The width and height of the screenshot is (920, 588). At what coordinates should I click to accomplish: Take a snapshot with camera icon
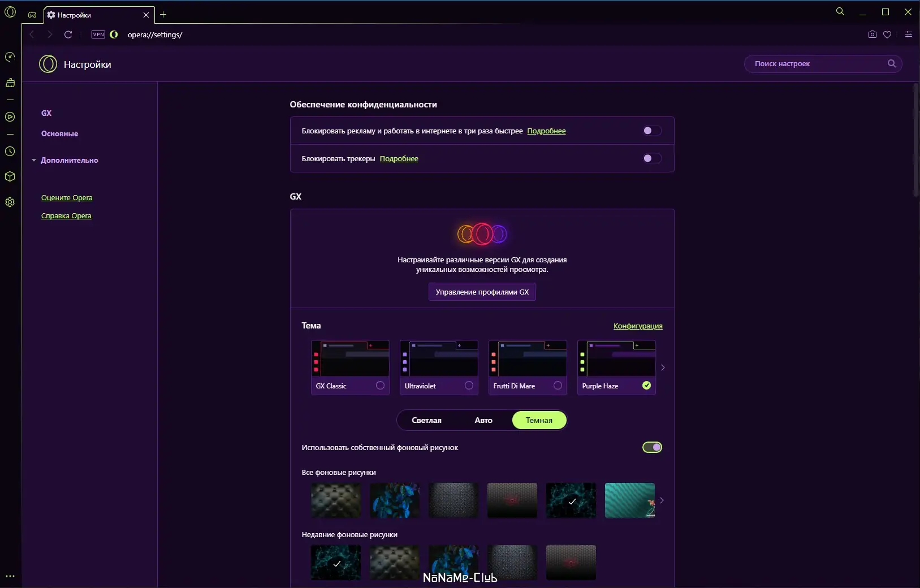(873, 34)
